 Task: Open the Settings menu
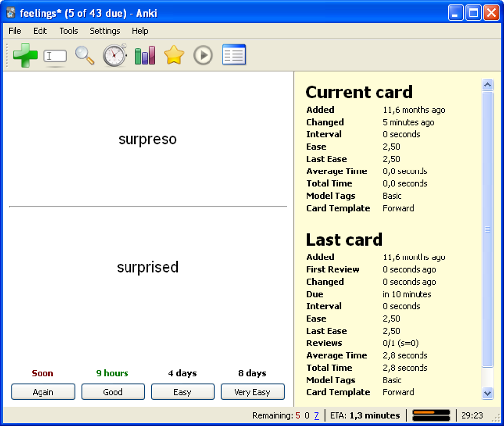point(104,31)
